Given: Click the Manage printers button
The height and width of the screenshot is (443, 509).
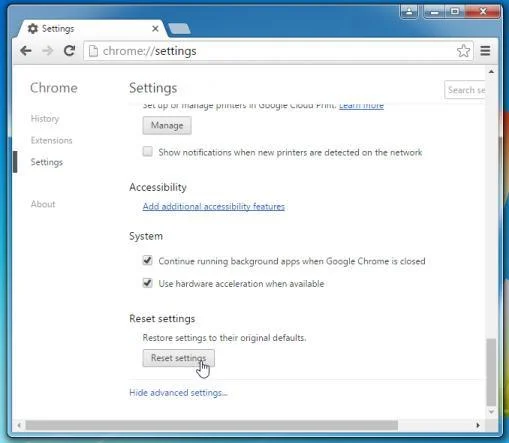Looking at the screenshot, I should click(167, 125).
